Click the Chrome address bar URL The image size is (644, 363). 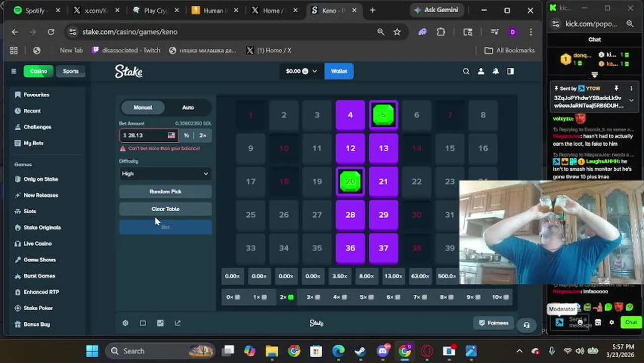[x=130, y=32]
